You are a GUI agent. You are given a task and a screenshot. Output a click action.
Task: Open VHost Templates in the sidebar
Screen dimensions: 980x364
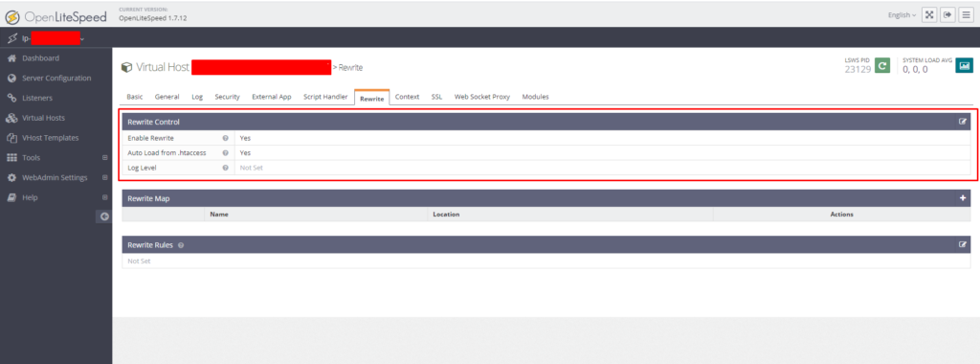coord(51,138)
